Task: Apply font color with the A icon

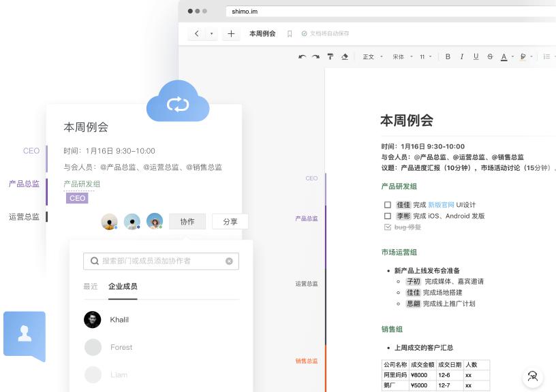Action: (x=504, y=57)
